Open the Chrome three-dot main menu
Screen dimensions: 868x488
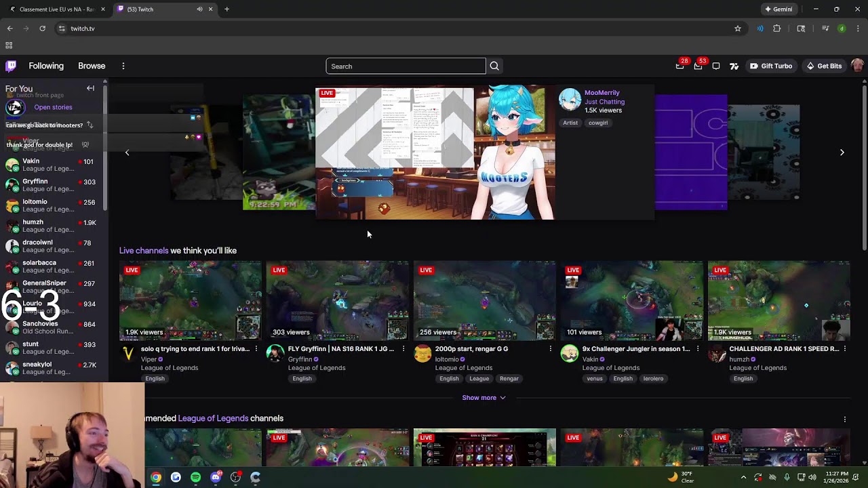pyautogui.click(x=858, y=28)
